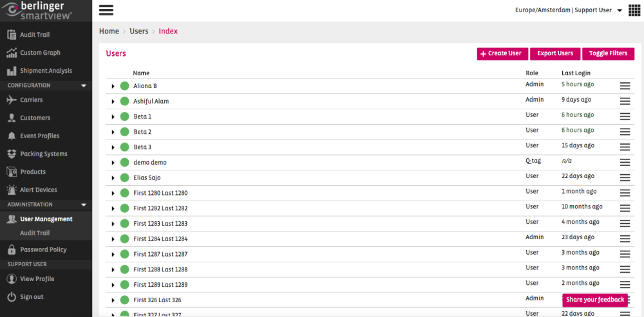Open the hamburger menu in top bar
Screen dimensions: 644x317
[106, 10]
